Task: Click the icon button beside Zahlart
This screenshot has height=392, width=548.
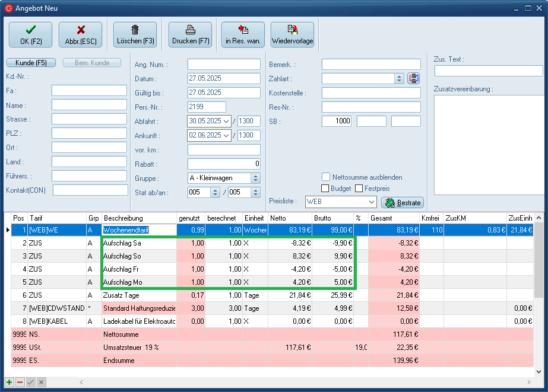Action: (x=414, y=78)
